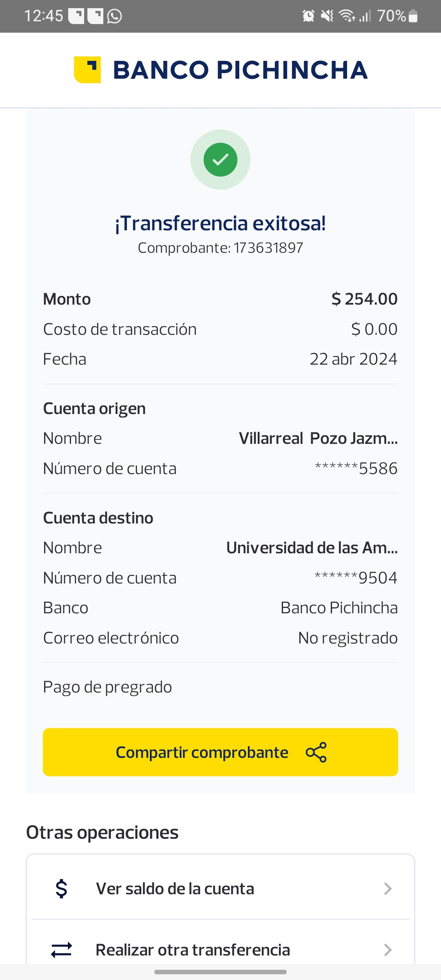Tap the WhatsApp notification icon in status bar
Image resolution: width=441 pixels, height=980 pixels.
[x=115, y=16]
